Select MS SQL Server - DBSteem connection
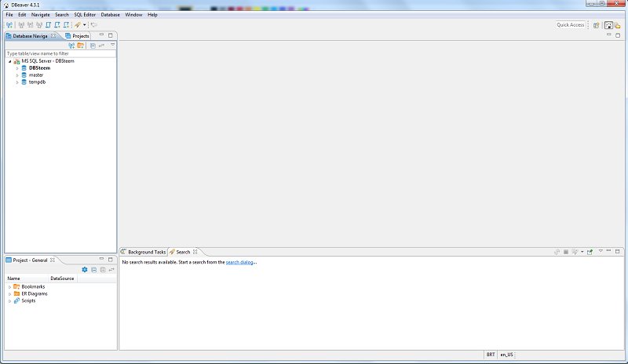 pos(48,61)
